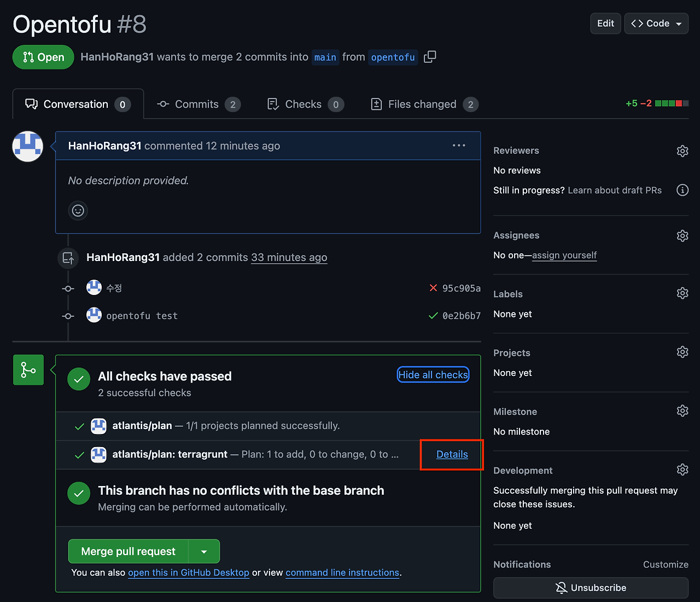Screen dimensions: 700x602
Task: Click the 12 minutes ago comment timestamp
Action: coord(243,146)
